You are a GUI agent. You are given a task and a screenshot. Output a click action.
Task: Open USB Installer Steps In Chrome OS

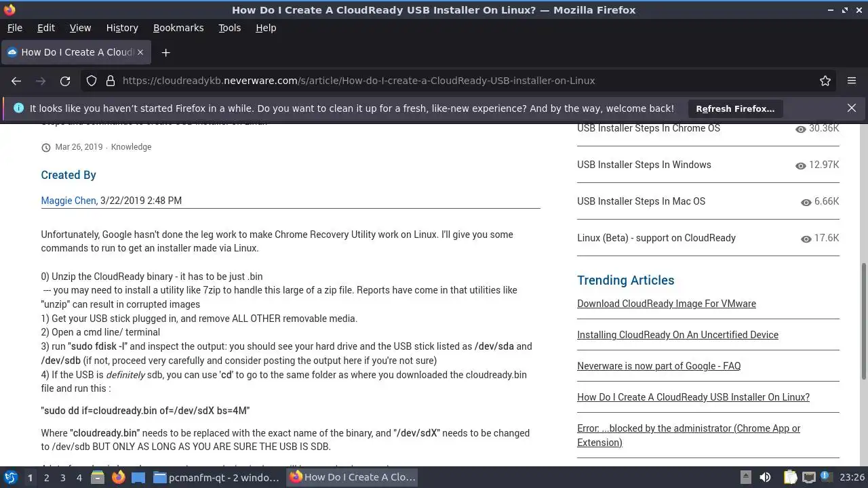[x=648, y=128]
